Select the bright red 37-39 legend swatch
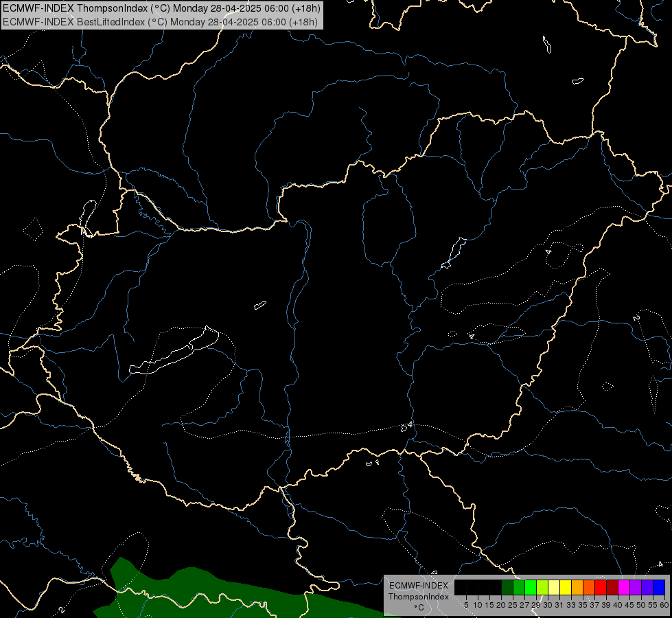The height and width of the screenshot is (618, 672). pyautogui.click(x=601, y=587)
